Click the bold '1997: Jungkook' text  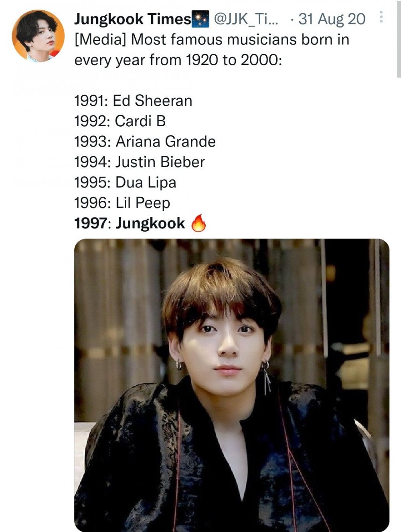click(x=130, y=223)
